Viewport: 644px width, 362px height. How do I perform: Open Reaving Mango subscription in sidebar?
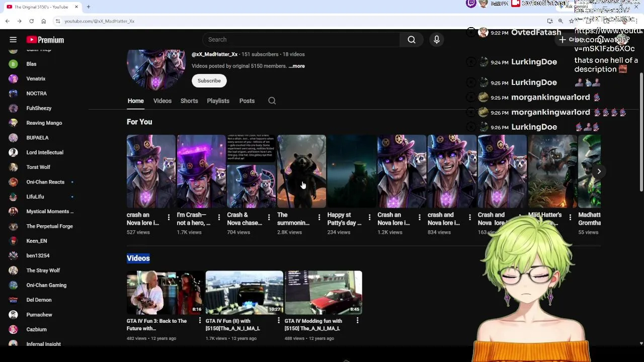point(44,123)
